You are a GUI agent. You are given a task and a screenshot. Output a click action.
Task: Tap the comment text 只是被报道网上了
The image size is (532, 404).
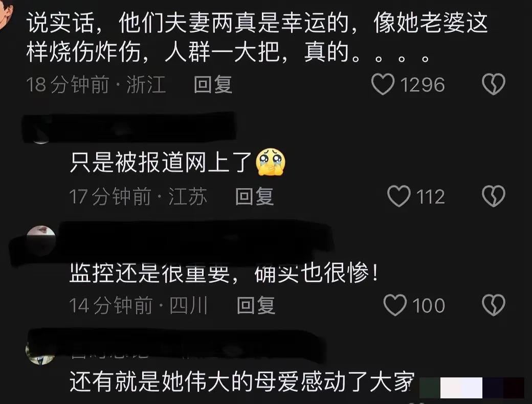coord(161,163)
